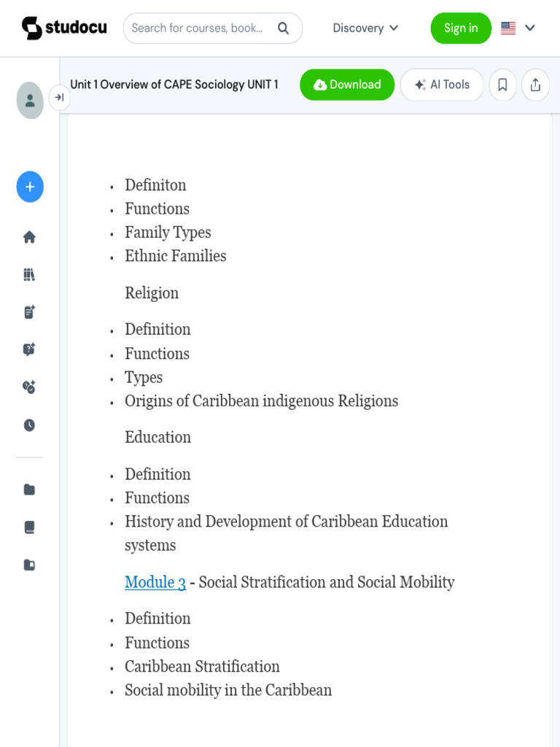Open the user profile avatar
Image resolution: width=560 pixels, height=747 pixels.
pyautogui.click(x=30, y=100)
